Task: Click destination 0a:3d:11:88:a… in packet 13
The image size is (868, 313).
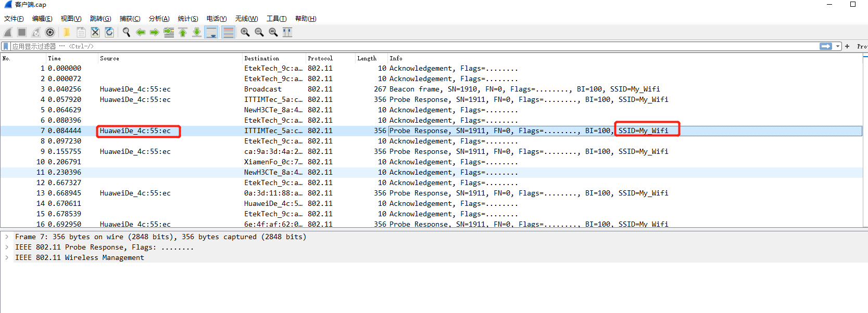Action: [x=273, y=193]
